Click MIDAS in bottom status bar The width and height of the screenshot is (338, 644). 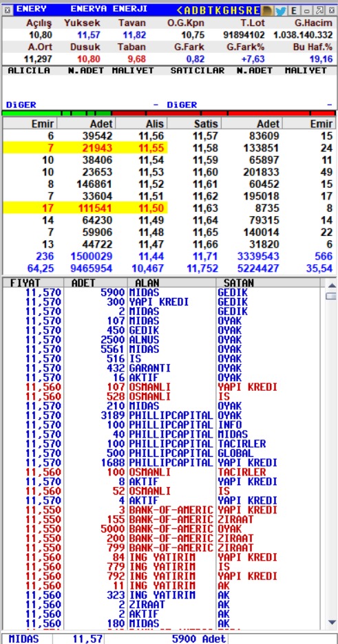[24, 639]
